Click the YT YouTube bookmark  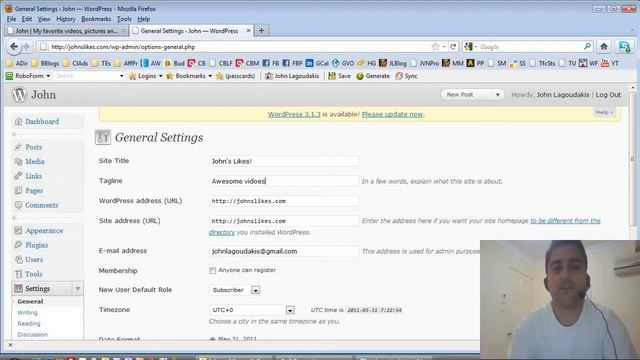point(610,63)
